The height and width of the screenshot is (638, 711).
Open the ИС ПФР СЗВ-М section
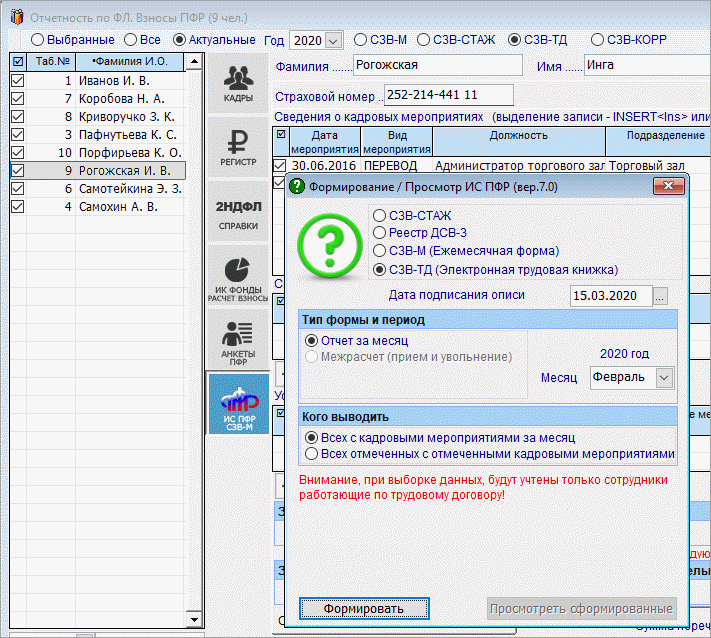coord(239,404)
